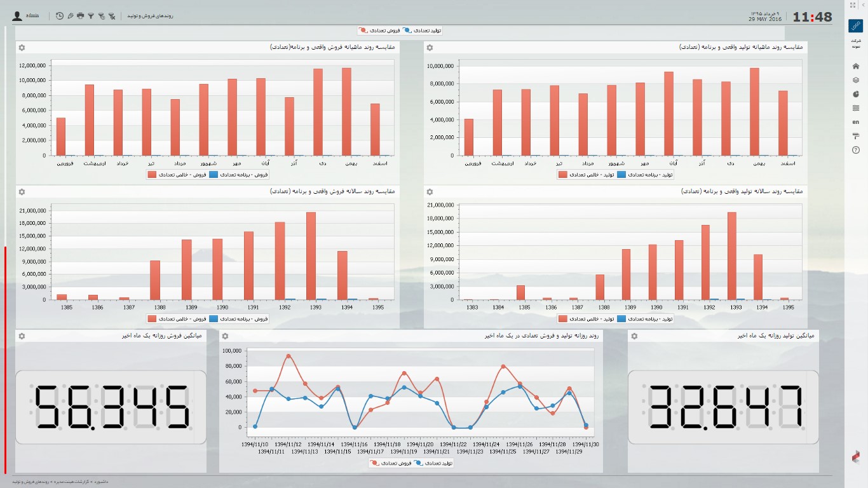The height and width of the screenshot is (488, 868).
Task: Click the 100,000 axis label in line chart
Action: 231,351
